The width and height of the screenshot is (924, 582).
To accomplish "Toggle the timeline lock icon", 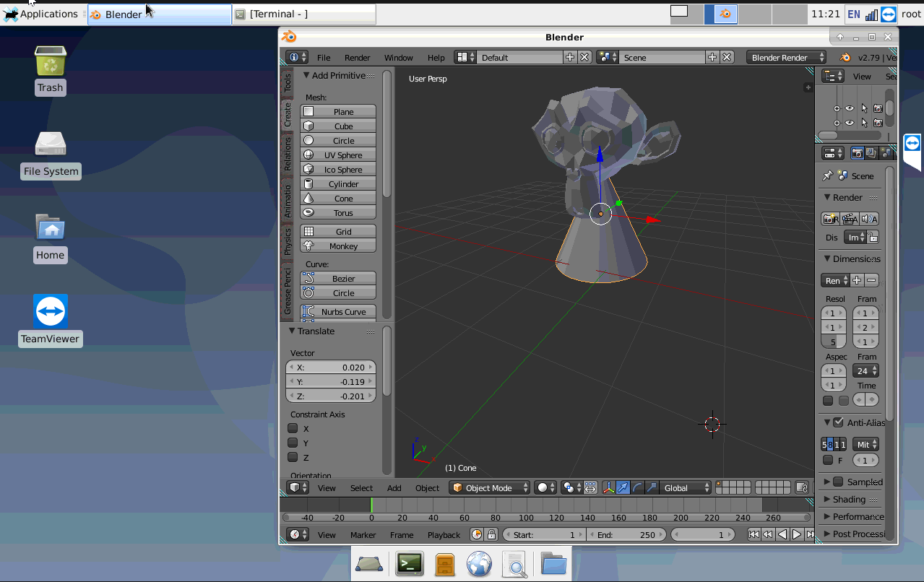I will click(x=491, y=535).
